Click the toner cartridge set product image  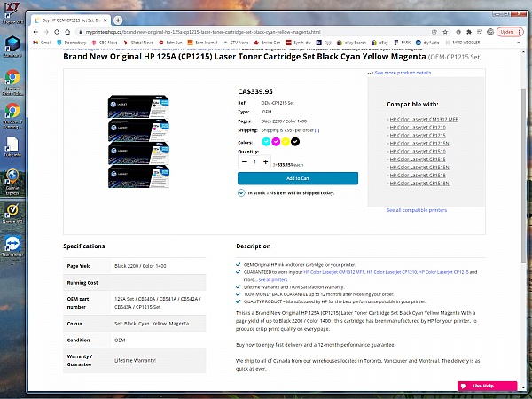(139, 142)
